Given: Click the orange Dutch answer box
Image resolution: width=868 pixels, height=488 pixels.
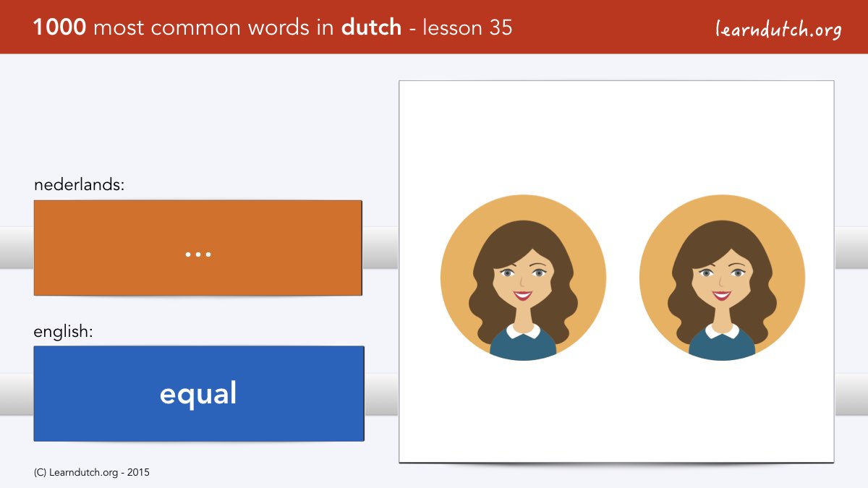Looking at the screenshot, I should click(197, 247).
